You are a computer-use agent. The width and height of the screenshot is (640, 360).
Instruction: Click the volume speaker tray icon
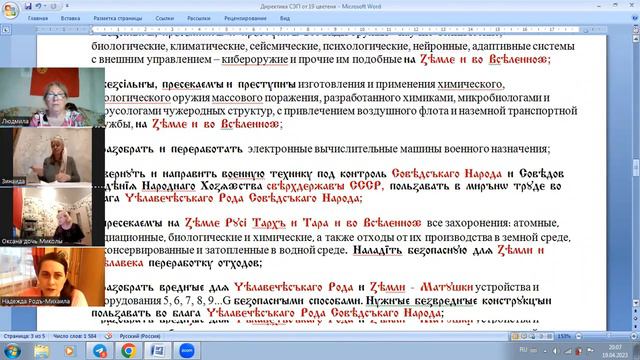[x=556, y=351]
